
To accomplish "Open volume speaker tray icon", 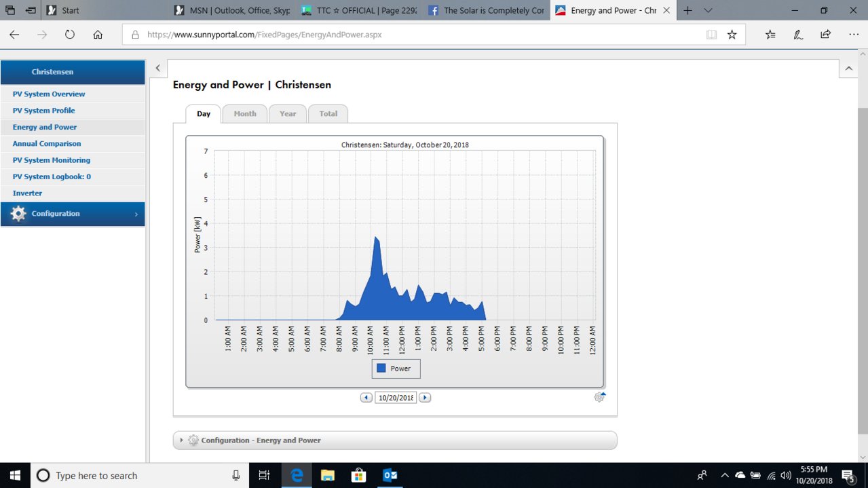I will point(786,475).
